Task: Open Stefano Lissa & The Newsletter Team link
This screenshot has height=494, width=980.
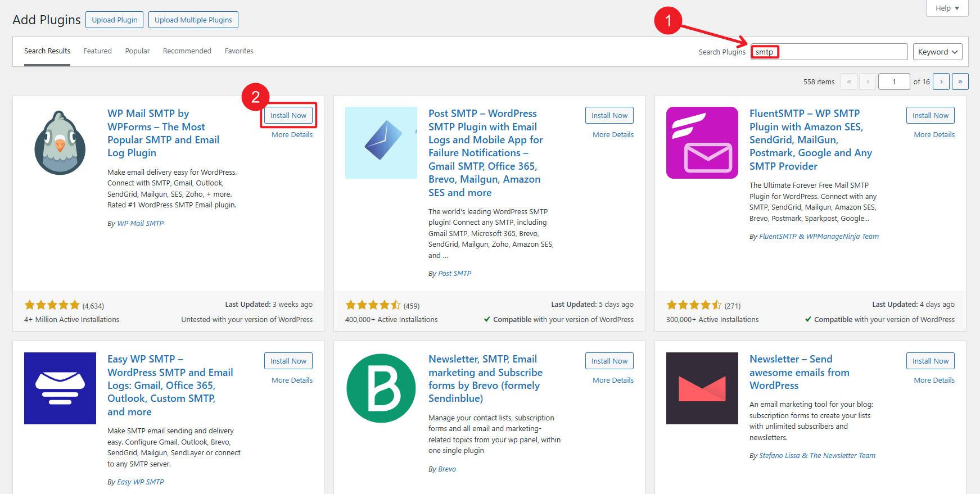Action: [x=817, y=455]
